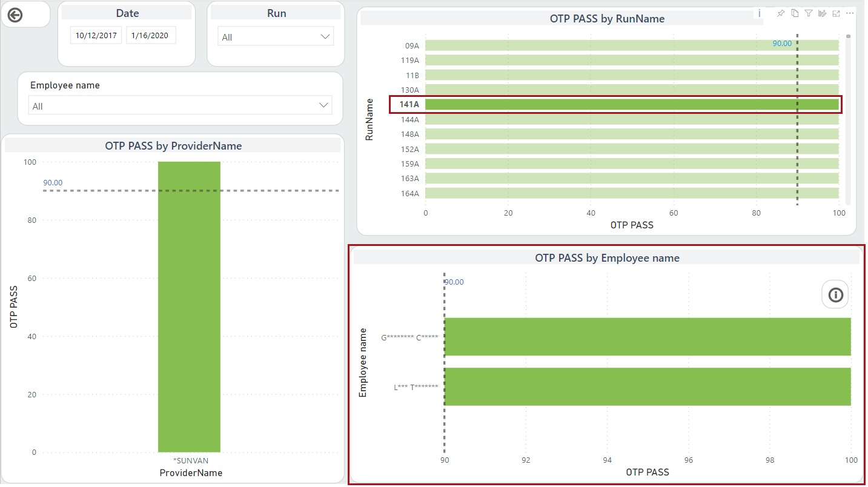Click the start date field 10/12/2017
The width and height of the screenshot is (868, 487).
pyautogui.click(x=95, y=35)
